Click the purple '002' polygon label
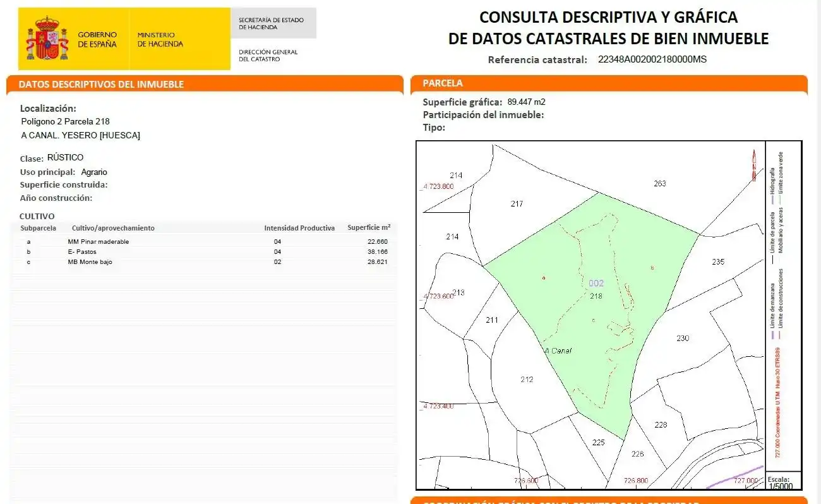821x504 pixels. coord(596,284)
